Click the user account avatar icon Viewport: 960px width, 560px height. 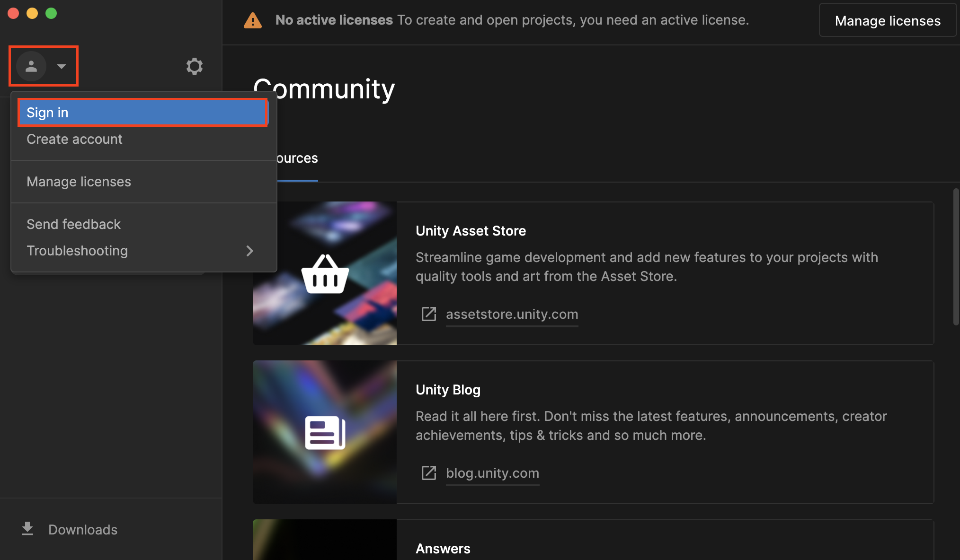point(31,66)
